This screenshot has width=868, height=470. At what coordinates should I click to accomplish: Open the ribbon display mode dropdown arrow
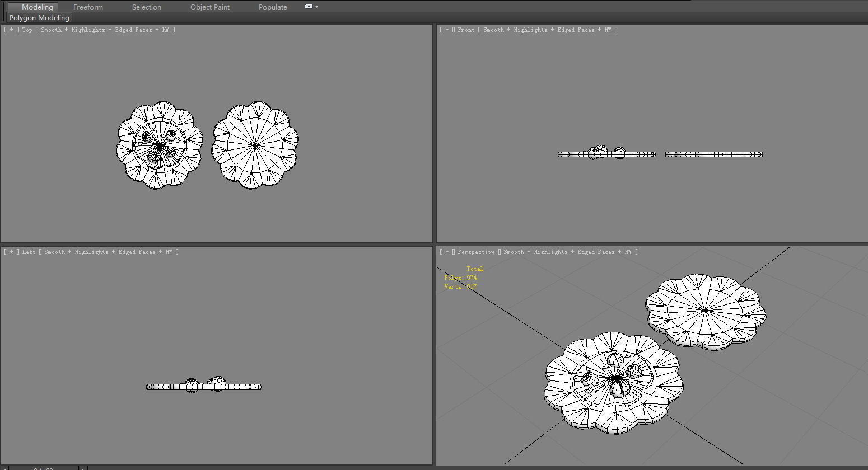pos(317,7)
